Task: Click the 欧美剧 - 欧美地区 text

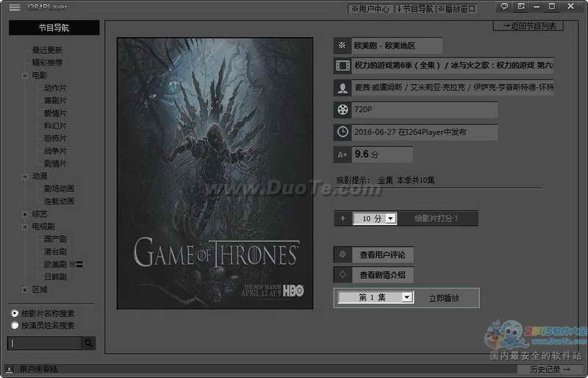Action: pyautogui.click(x=384, y=46)
